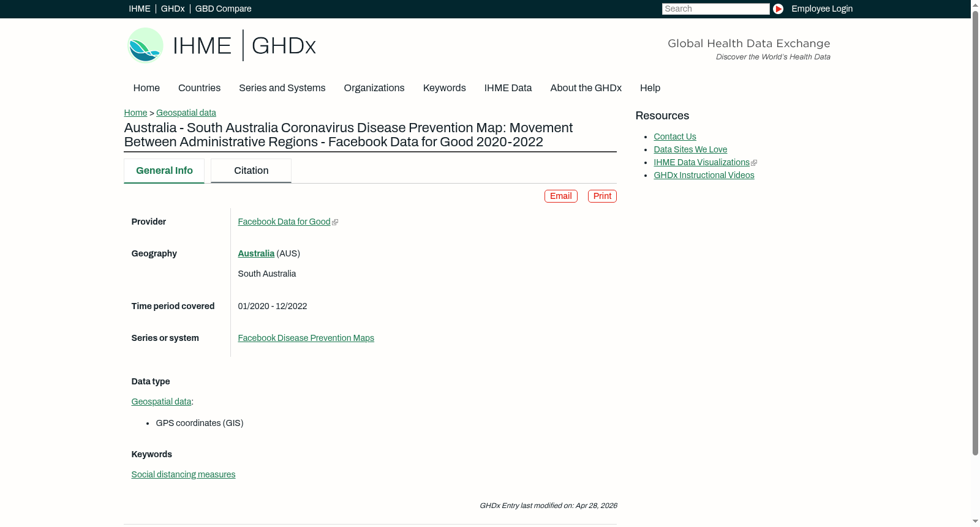The image size is (980, 527).
Task: Focus the Search input field
Action: pyautogui.click(x=715, y=9)
